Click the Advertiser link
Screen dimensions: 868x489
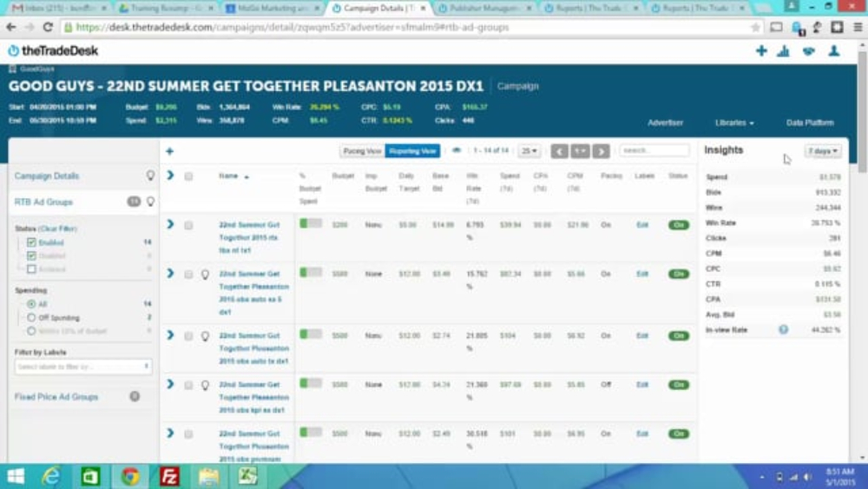pos(666,122)
